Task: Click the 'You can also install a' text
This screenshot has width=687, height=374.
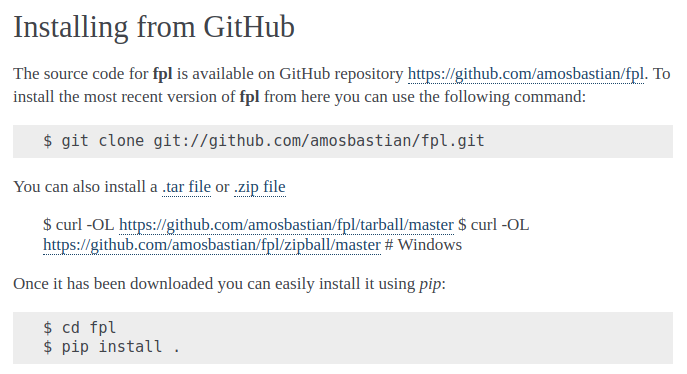Action: coord(85,187)
